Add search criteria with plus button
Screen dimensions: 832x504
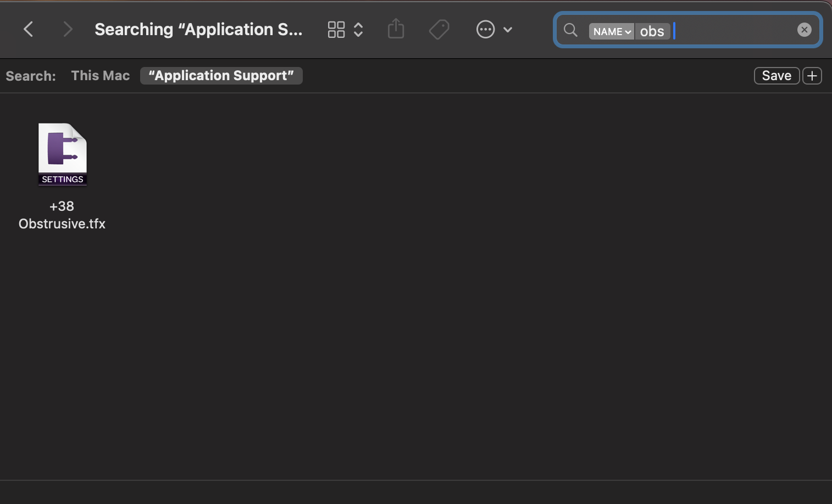[812, 76]
